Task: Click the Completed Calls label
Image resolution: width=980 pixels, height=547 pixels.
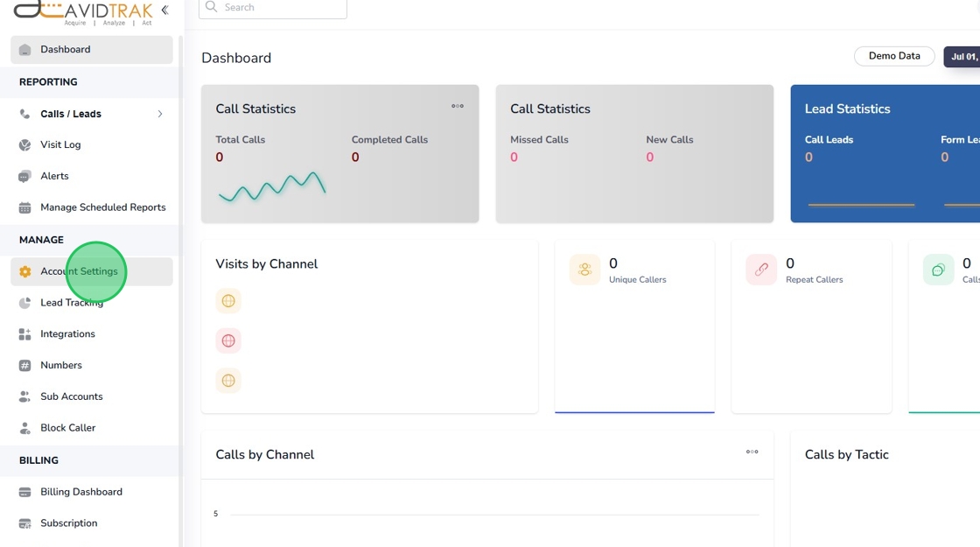Action: (389, 139)
